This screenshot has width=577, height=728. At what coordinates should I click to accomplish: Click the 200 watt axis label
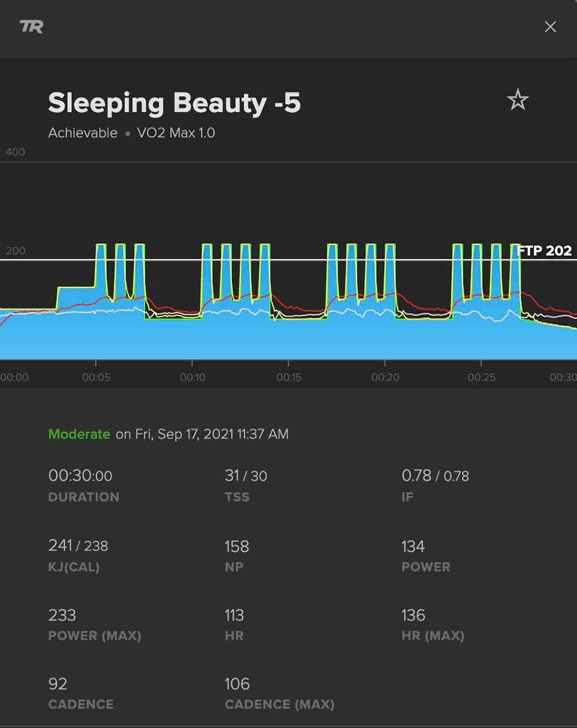(x=15, y=251)
